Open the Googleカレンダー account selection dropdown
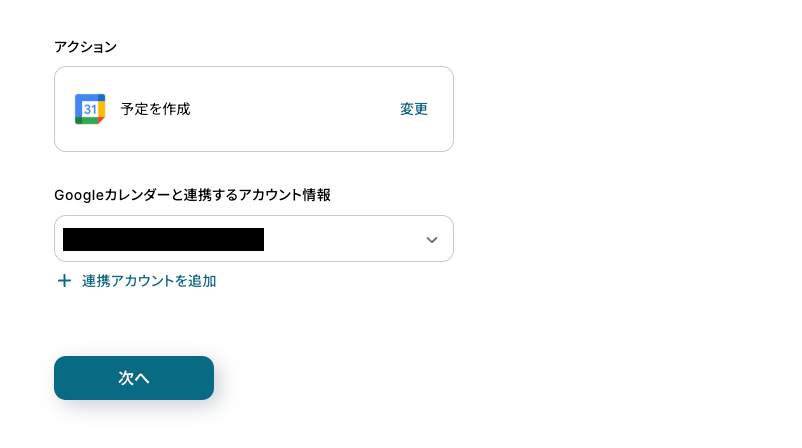The width and height of the screenshot is (802, 448). click(x=253, y=239)
